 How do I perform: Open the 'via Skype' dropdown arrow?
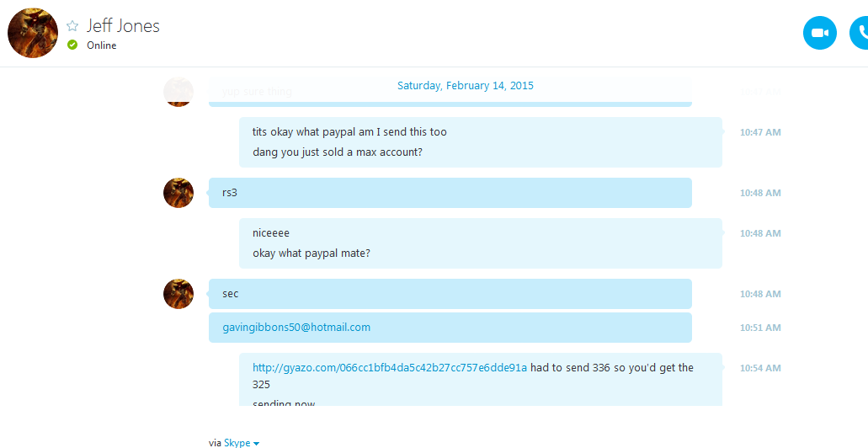[x=256, y=444]
